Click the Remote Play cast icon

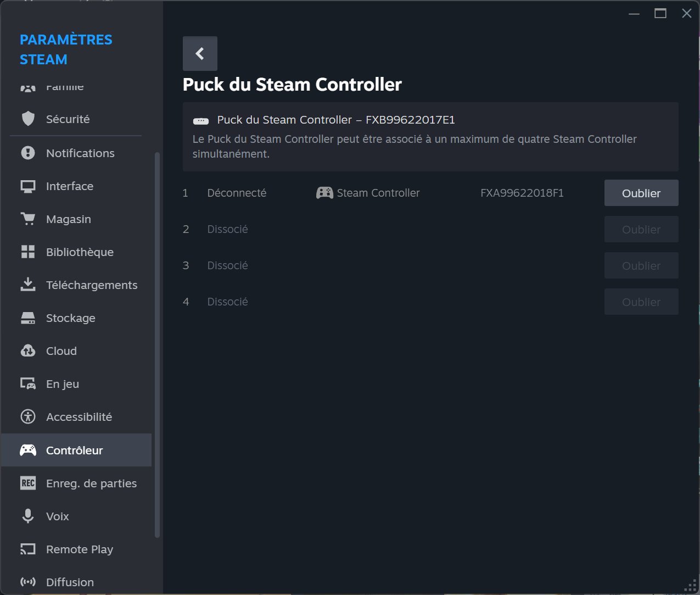[28, 549]
